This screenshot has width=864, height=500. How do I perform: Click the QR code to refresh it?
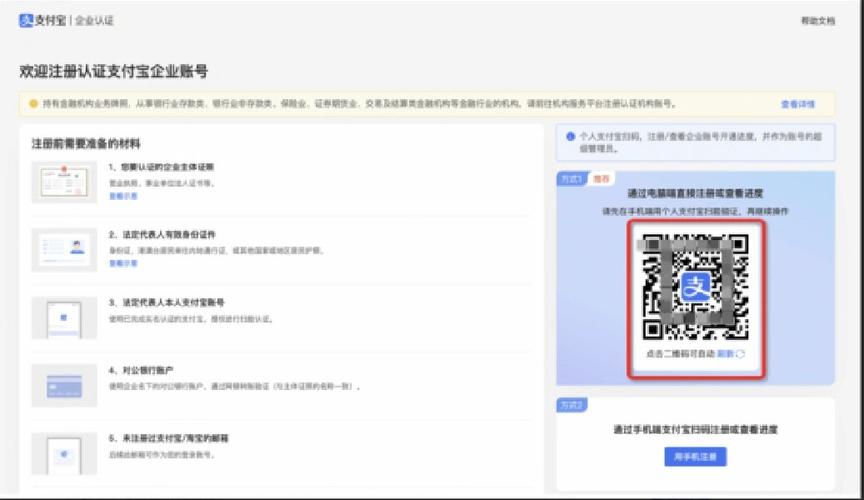pyautogui.click(x=695, y=287)
